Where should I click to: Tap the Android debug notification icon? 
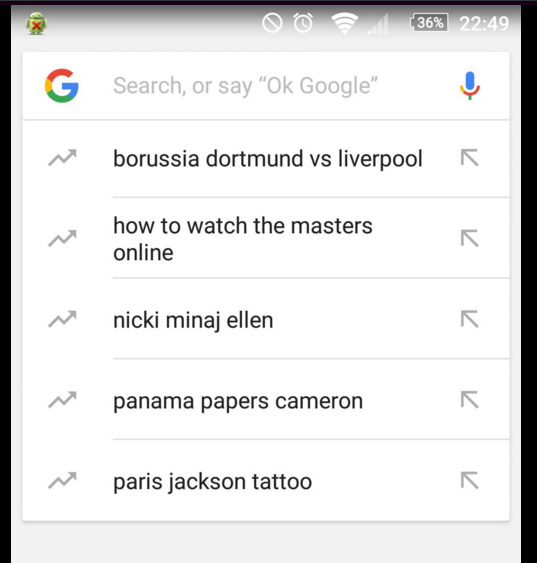(x=36, y=24)
